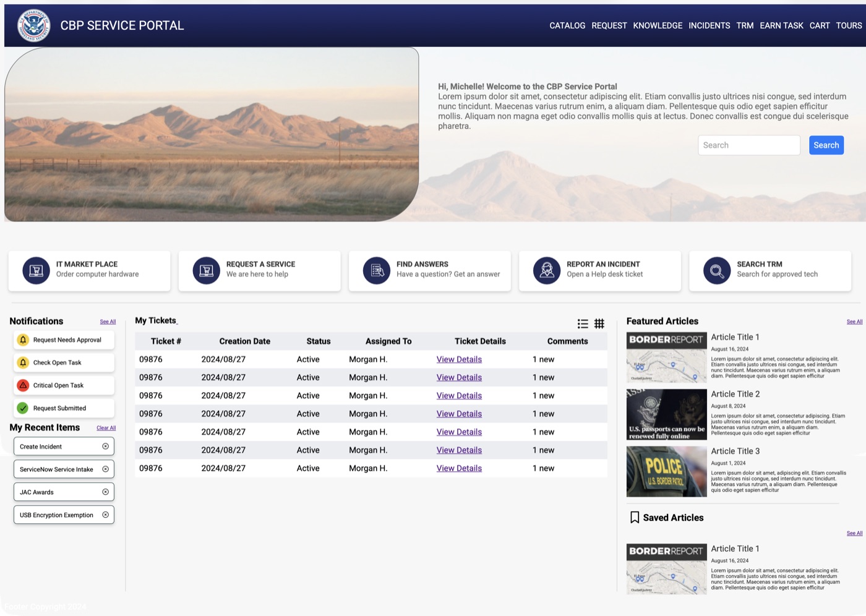The height and width of the screenshot is (616, 866).
Task: Remove ServiceNow Service Intake recent item
Action: [105, 469]
